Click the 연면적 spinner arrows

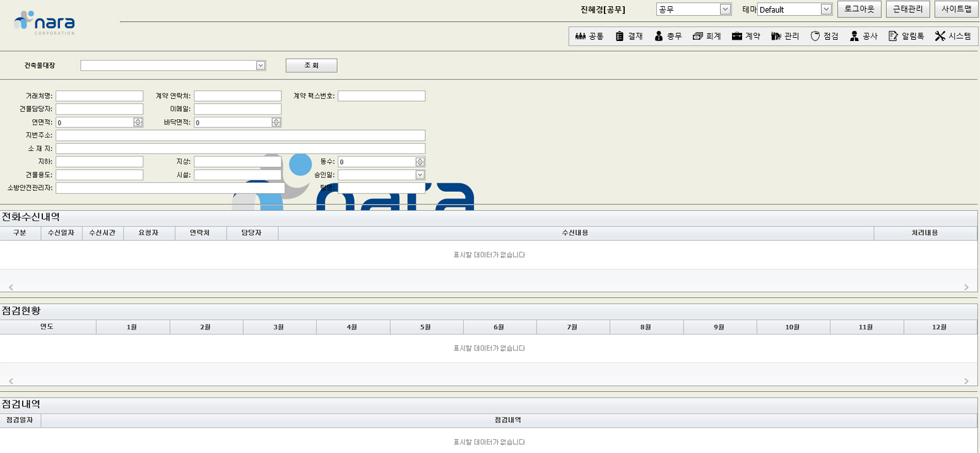tap(138, 122)
